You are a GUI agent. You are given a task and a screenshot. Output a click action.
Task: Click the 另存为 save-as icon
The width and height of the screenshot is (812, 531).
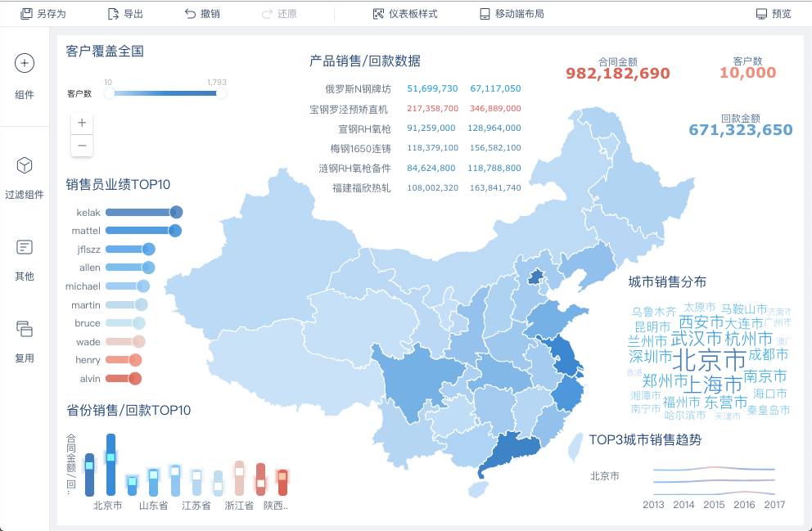click(x=25, y=14)
